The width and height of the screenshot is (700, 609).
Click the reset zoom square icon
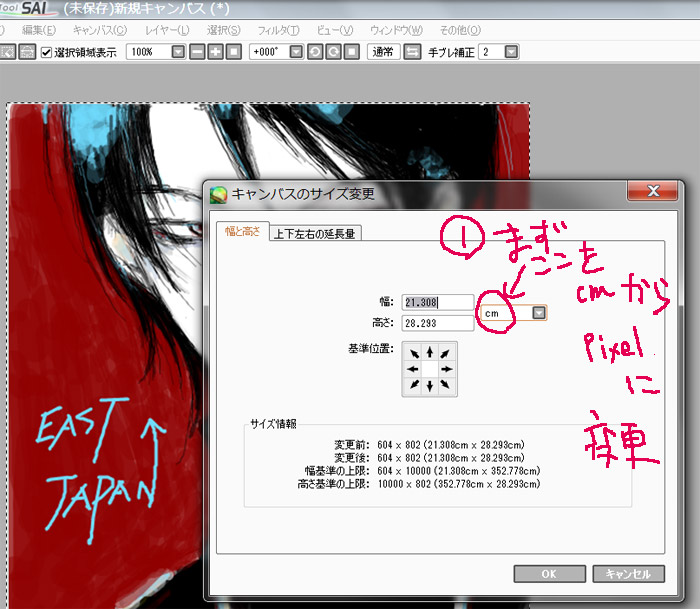pos(233,52)
